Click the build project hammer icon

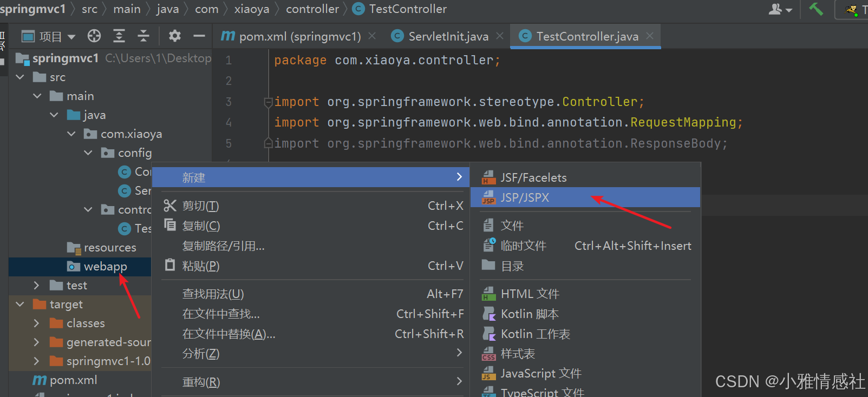(x=816, y=9)
